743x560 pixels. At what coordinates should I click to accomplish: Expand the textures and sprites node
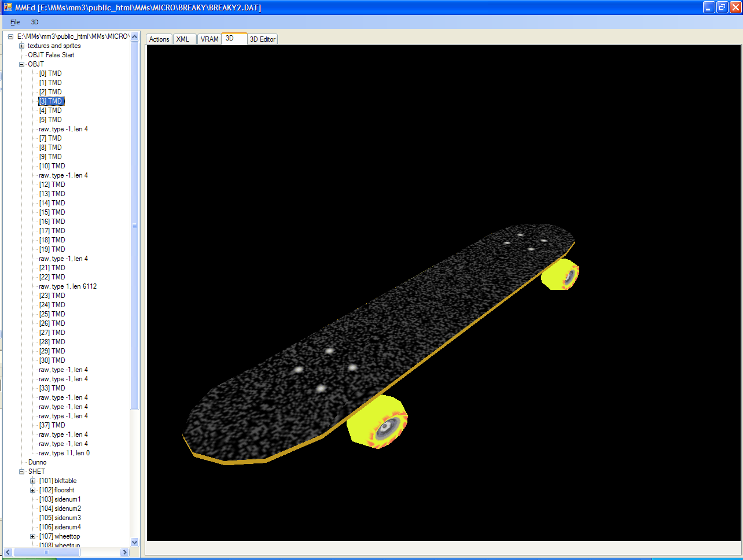click(21, 46)
